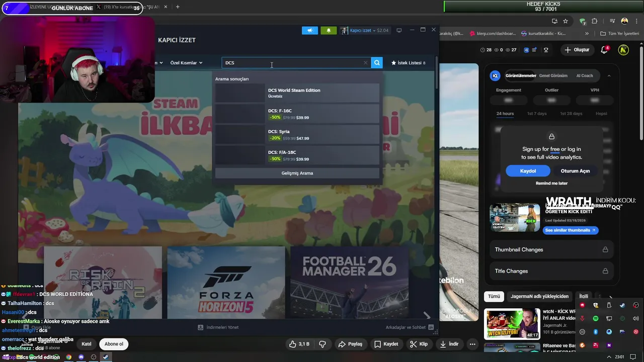The width and height of the screenshot is (644, 362).
Task: Click Steam's Big Picture monitor icon
Action: point(399,30)
